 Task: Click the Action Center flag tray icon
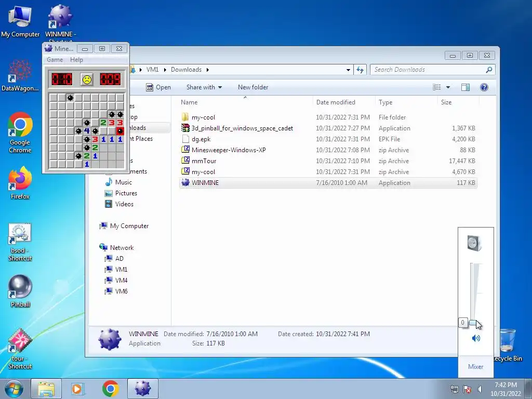(467, 389)
